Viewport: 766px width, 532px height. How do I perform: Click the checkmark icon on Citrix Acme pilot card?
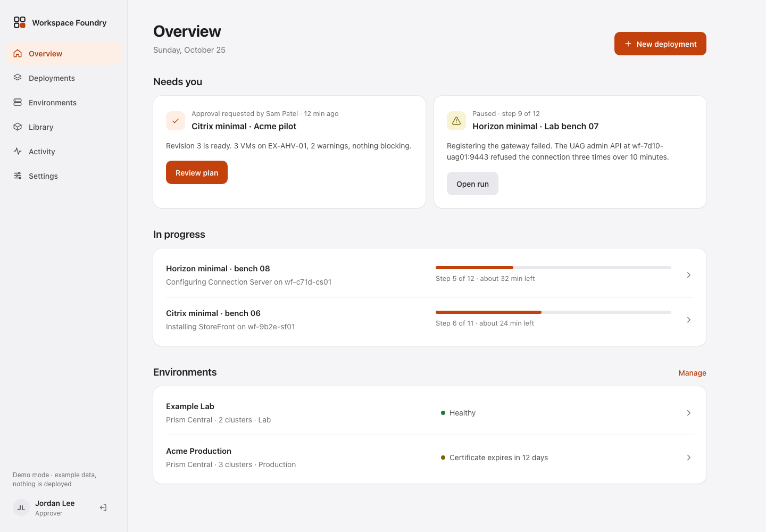(x=176, y=121)
